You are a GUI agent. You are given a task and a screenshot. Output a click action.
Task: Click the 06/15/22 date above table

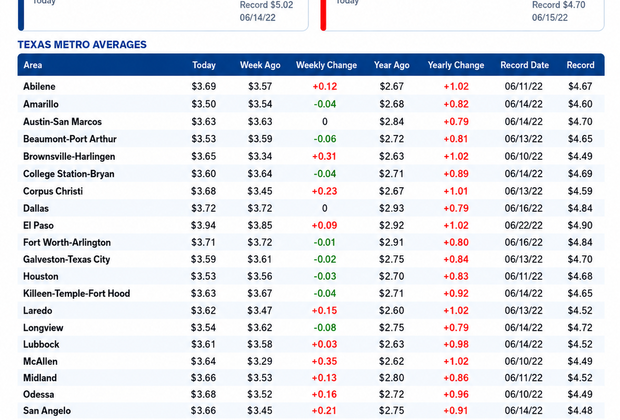pyautogui.click(x=550, y=18)
